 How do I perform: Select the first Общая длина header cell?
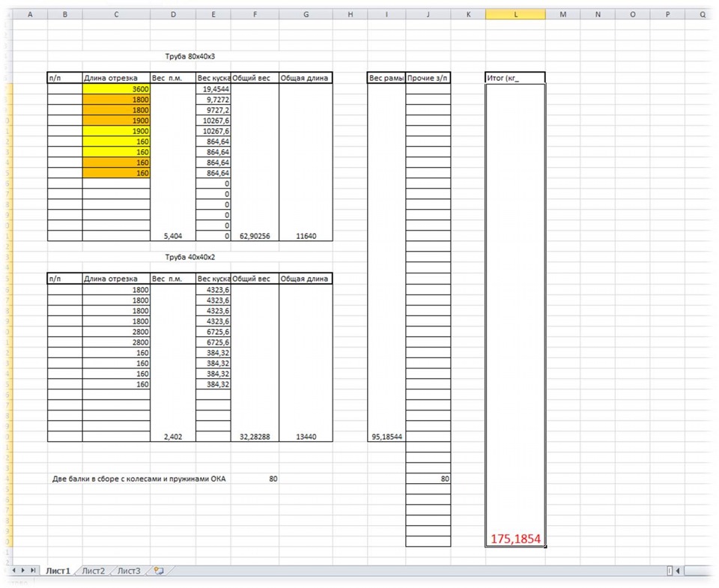(306, 78)
